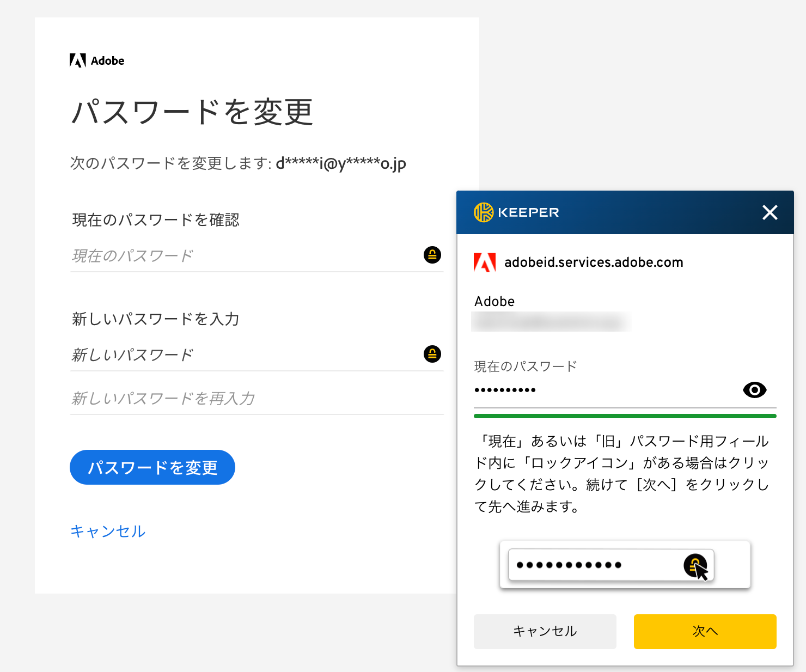Close the Keeper popup with X
806x672 pixels.
pos(770,212)
